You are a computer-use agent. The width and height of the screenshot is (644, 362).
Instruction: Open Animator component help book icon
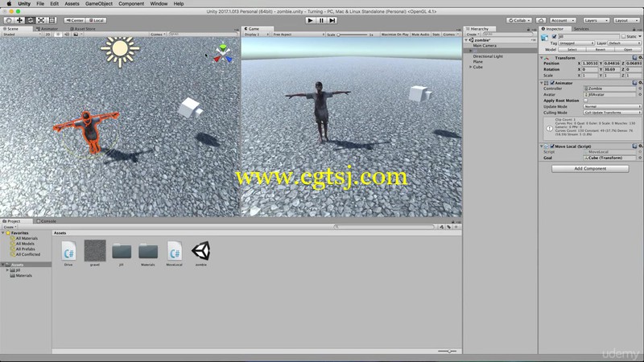[635, 83]
